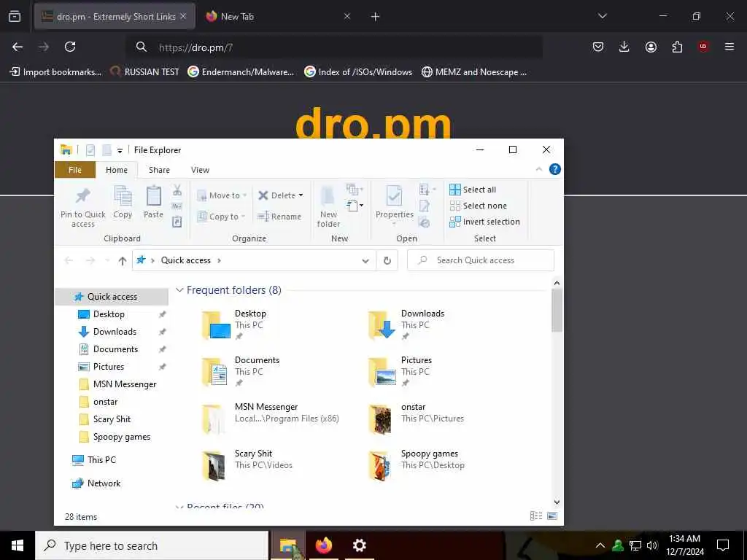The width and height of the screenshot is (747, 560).
Task: Open Copy to dropdown
Action: click(222, 217)
